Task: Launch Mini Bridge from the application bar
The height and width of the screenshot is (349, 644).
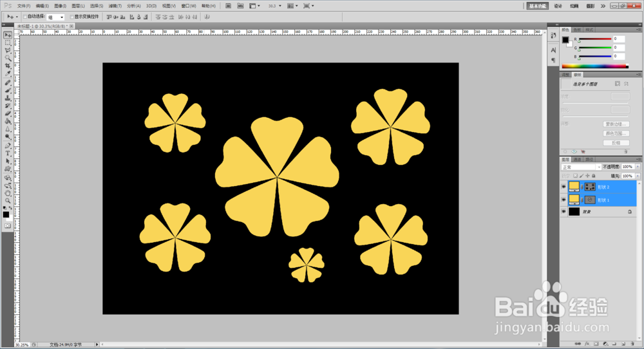Action: pos(240,6)
